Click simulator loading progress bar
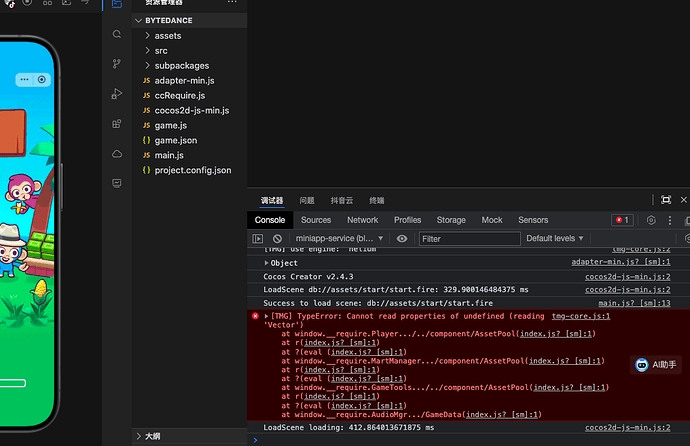 tap(13, 383)
